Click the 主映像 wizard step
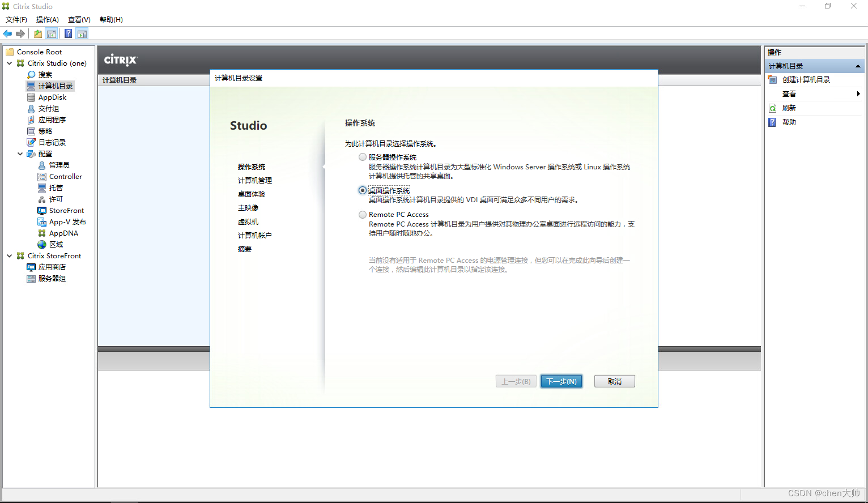 coord(248,208)
